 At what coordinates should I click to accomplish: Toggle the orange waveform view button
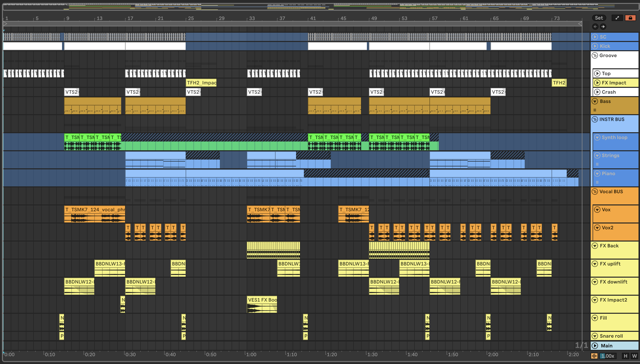[x=594, y=356]
